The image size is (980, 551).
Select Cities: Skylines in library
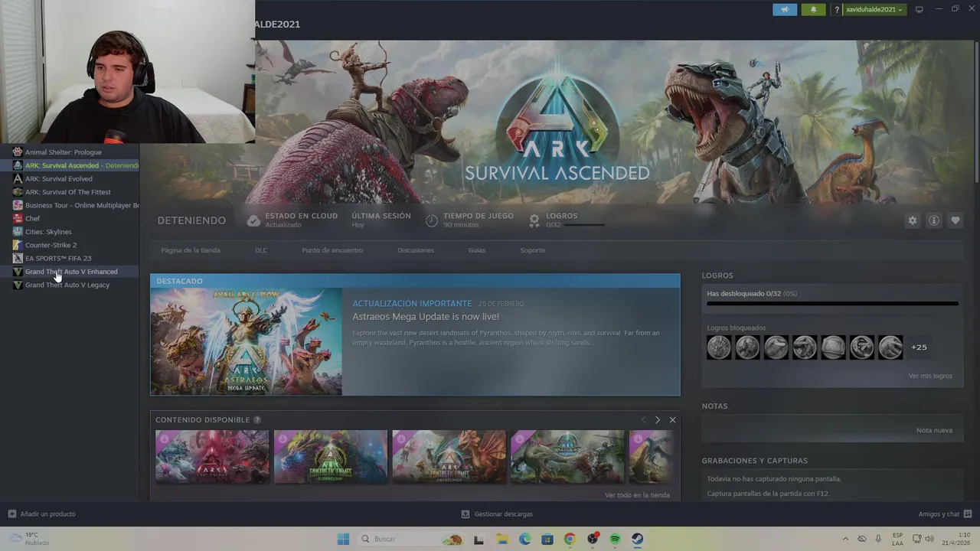coord(70,232)
